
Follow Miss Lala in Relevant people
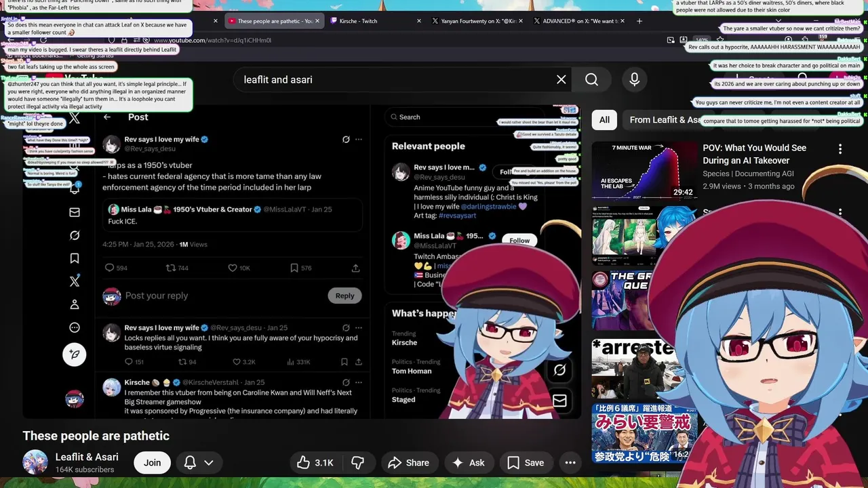tap(519, 241)
